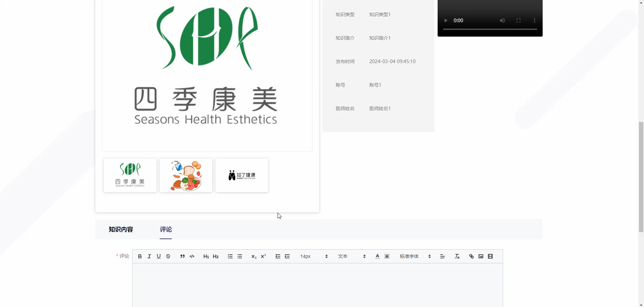
Task: Apply Heading 1 style
Action: pos(206,256)
